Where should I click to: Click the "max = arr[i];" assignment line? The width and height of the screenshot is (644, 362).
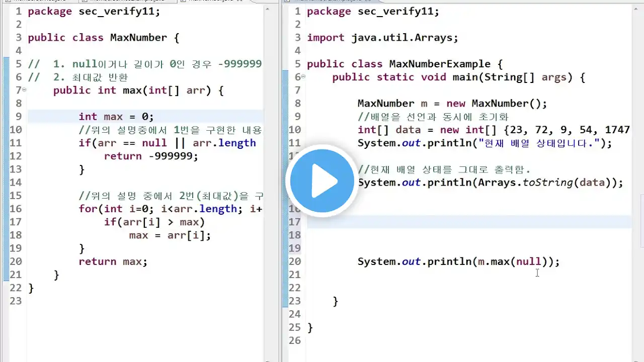pyautogui.click(x=170, y=235)
